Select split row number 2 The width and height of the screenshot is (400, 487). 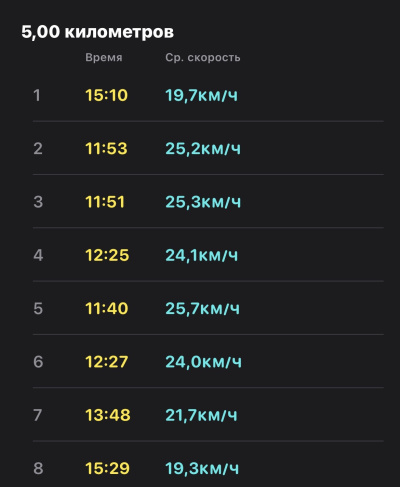(x=208, y=148)
